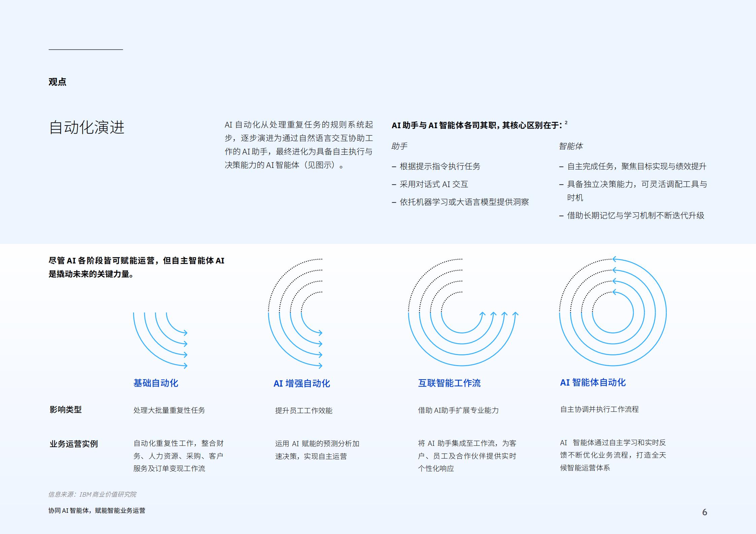Click the page number 6
Viewport: 756px width, 534px height.
pos(704,512)
